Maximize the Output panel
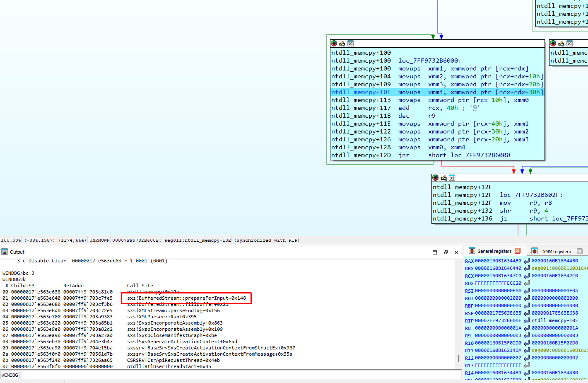Viewport: 588px width, 383px height. [435, 252]
